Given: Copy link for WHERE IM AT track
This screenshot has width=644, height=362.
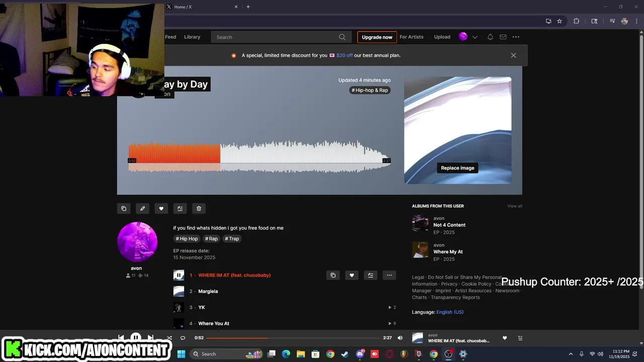Looking at the screenshot, I should (333, 275).
